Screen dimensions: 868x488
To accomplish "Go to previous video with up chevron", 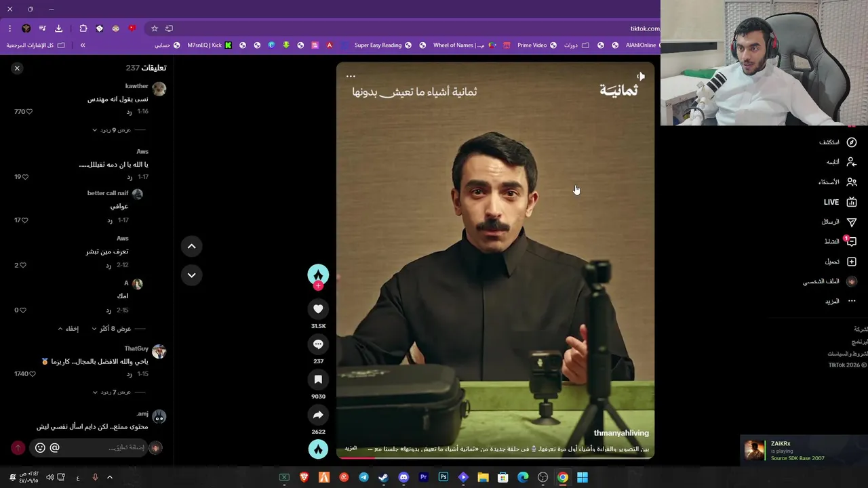I will pyautogui.click(x=191, y=246).
